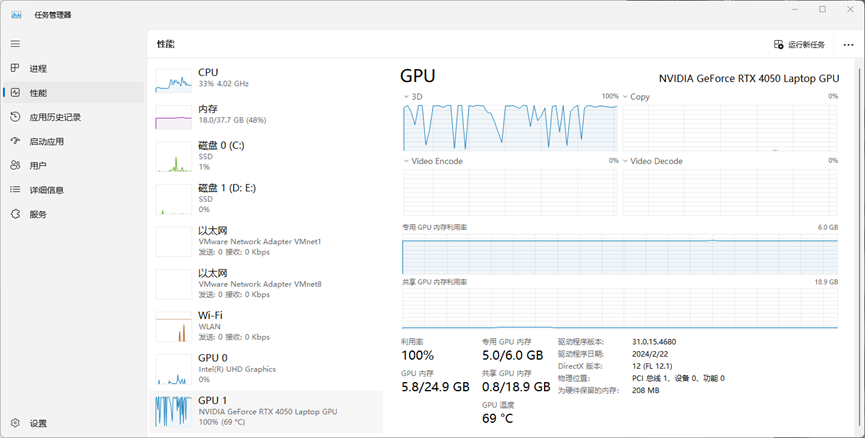This screenshot has width=865, height=438.
Task: Click the 3D engine usage graph
Action: 510,127
